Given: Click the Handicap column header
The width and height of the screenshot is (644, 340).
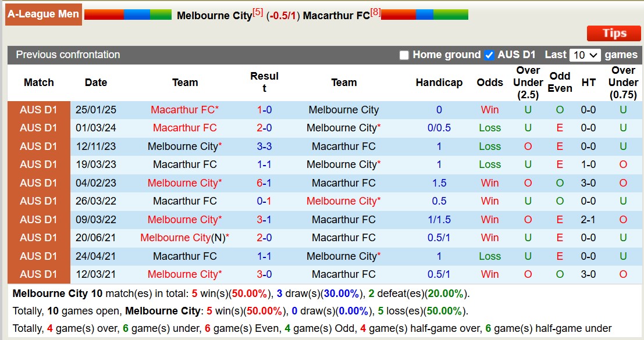Looking at the screenshot, I should (439, 83).
